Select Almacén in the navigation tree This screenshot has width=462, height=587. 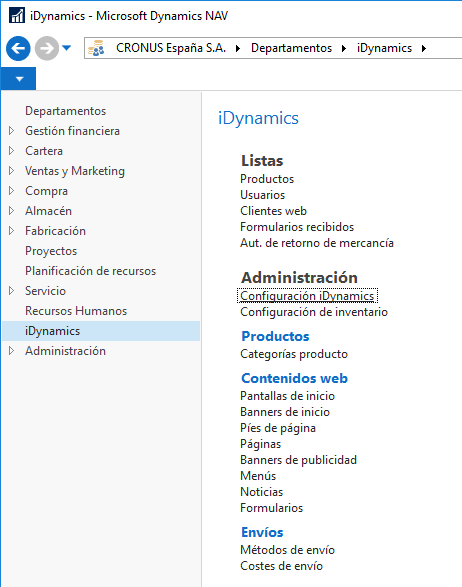(x=48, y=211)
